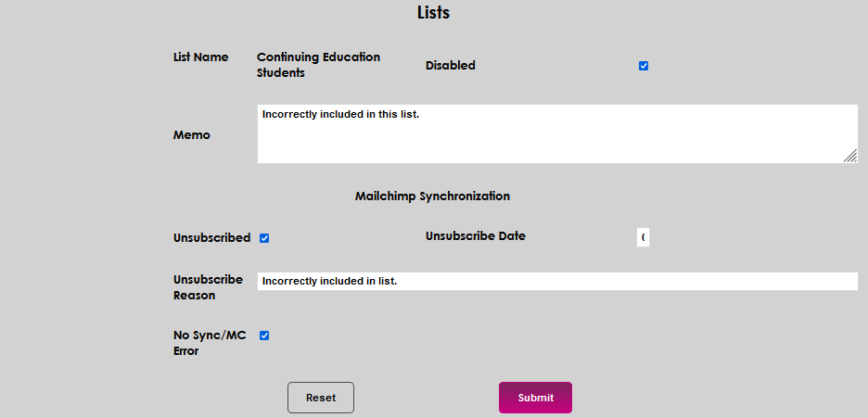Click the "Unsubscribed" label text
The height and width of the screenshot is (418, 868).
[x=211, y=238]
